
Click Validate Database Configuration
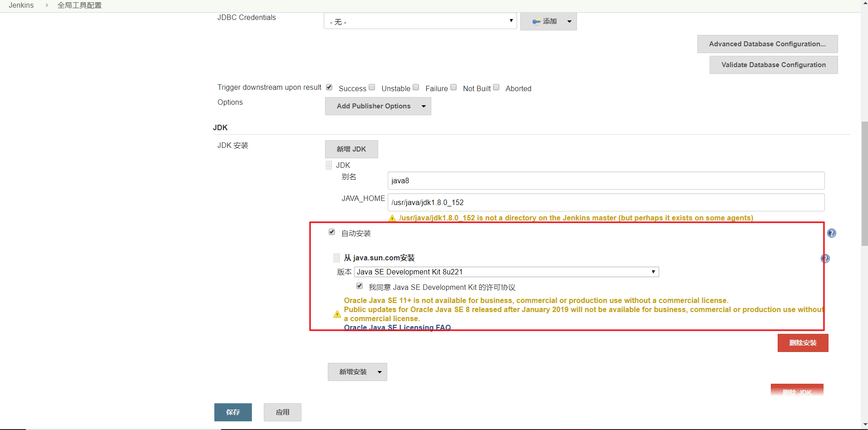[x=774, y=65]
